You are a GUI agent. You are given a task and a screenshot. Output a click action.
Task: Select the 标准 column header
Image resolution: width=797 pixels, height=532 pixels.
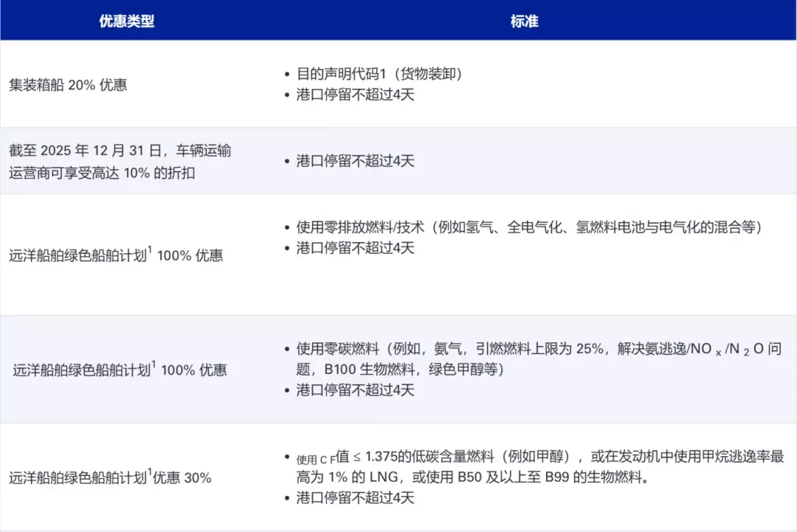coord(524,21)
